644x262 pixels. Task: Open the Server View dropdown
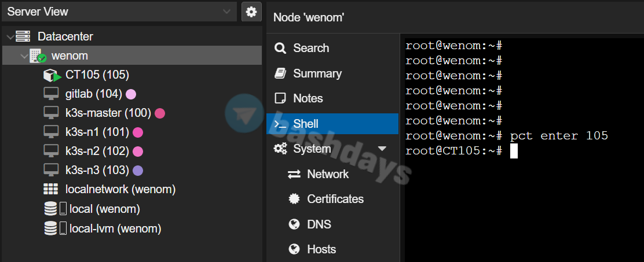point(226,12)
